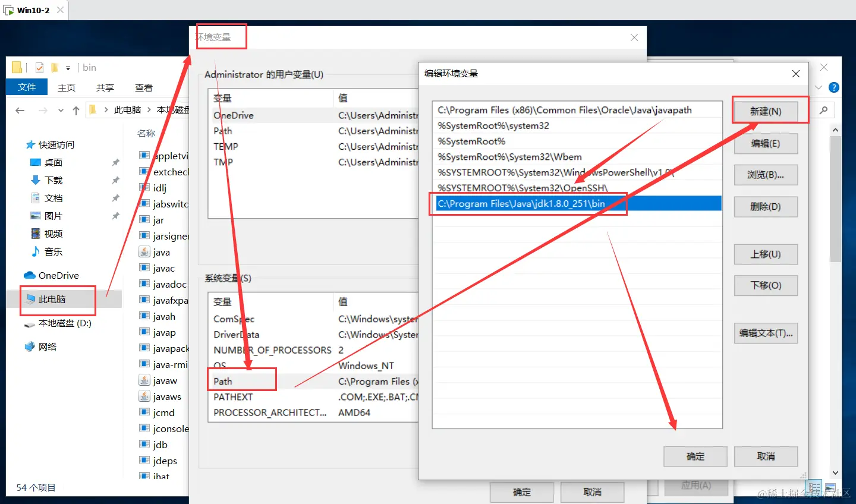Click the 上移(U) button
Image resolution: width=856 pixels, height=504 pixels.
coord(766,254)
